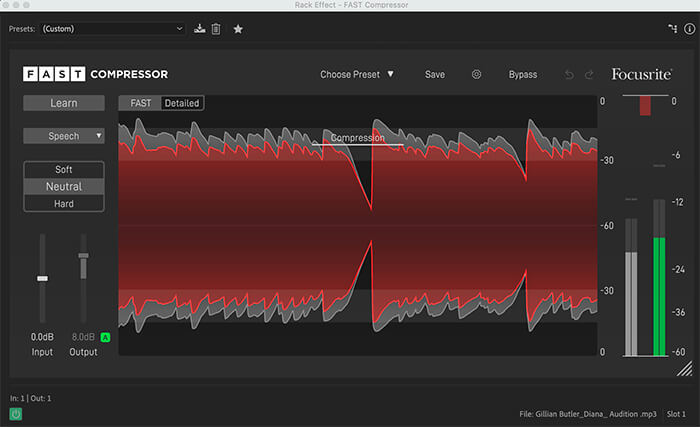This screenshot has width=700, height=427.
Task: Open the Presets (Custom) dropdown
Action: pos(113,29)
